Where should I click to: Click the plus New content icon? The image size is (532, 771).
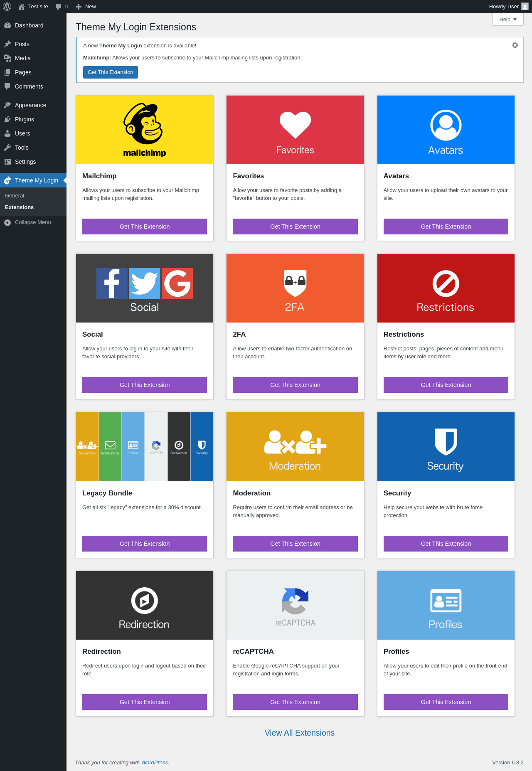pos(79,7)
